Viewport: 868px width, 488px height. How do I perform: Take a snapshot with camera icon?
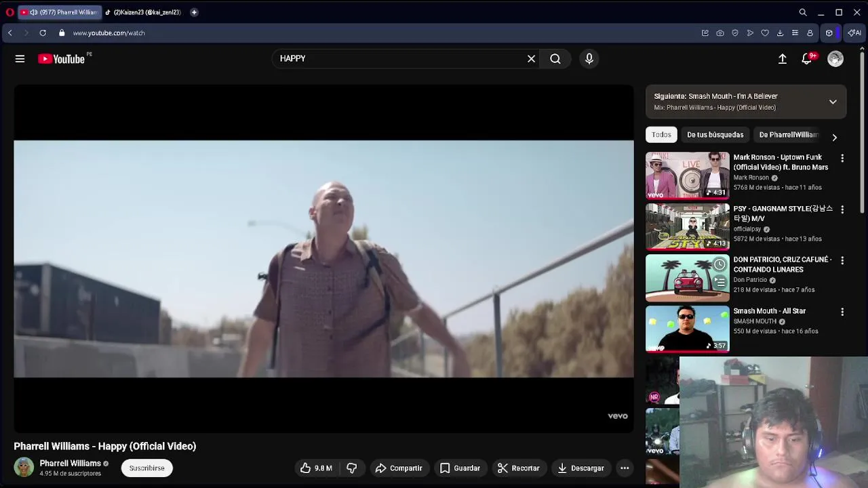click(x=720, y=33)
